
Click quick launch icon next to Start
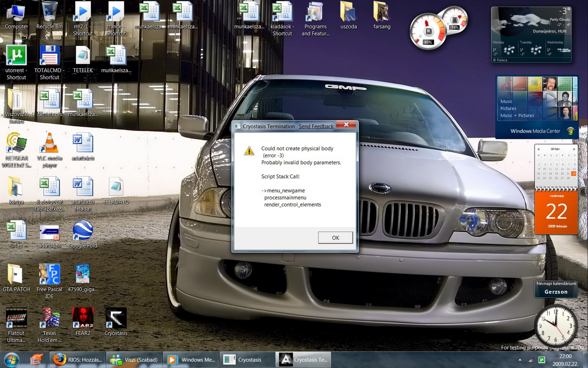pos(36,360)
